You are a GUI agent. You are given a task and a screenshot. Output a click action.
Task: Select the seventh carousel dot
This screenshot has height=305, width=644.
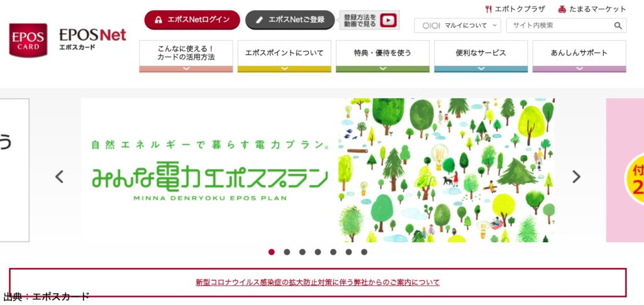click(x=364, y=252)
